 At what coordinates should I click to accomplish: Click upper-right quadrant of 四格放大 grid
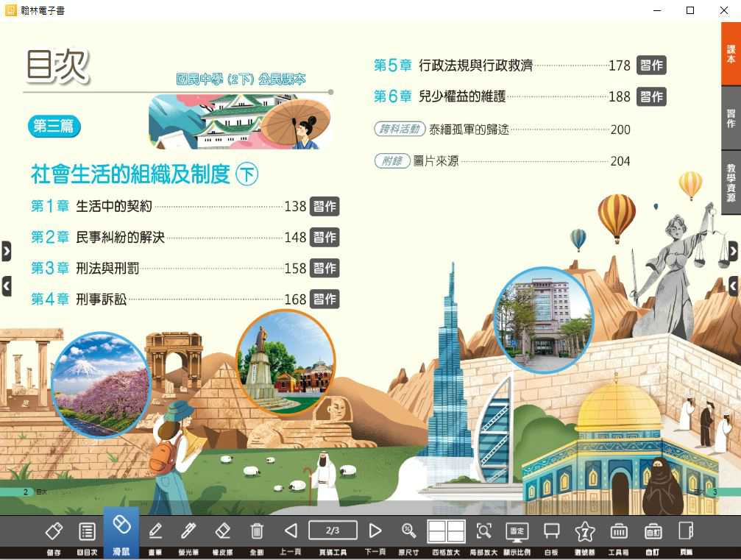tap(455, 525)
